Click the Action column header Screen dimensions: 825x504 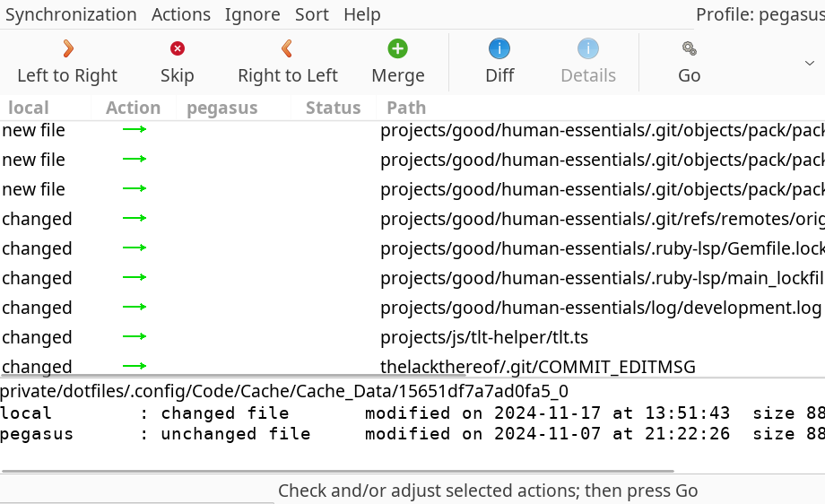133,108
